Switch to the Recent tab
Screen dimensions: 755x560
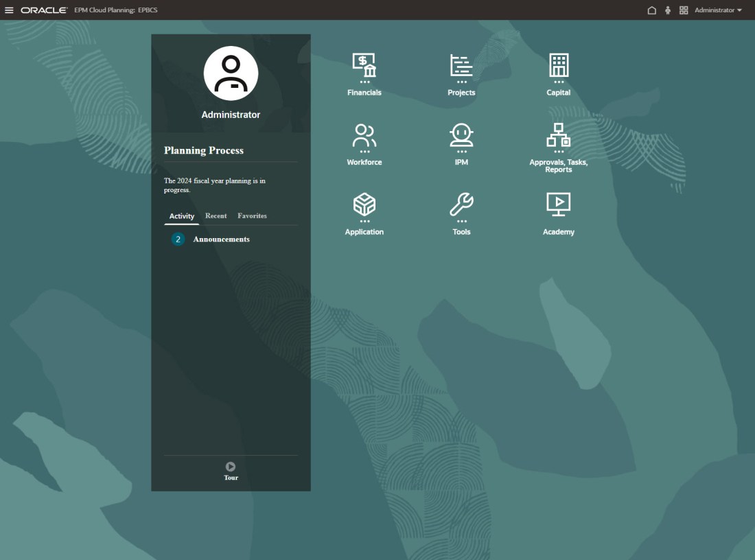click(216, 215)
